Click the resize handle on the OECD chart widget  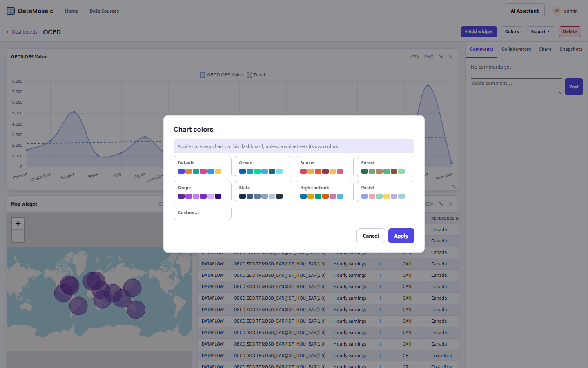pyautogui.click(x=454, y=186)
